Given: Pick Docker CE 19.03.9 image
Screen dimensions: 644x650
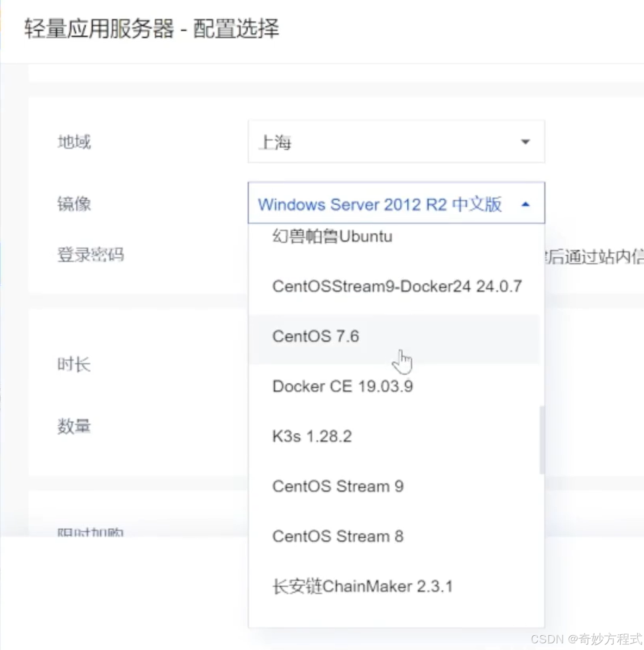Looking at the screenshot, I should pyautogui.click(x=394, y=386).
